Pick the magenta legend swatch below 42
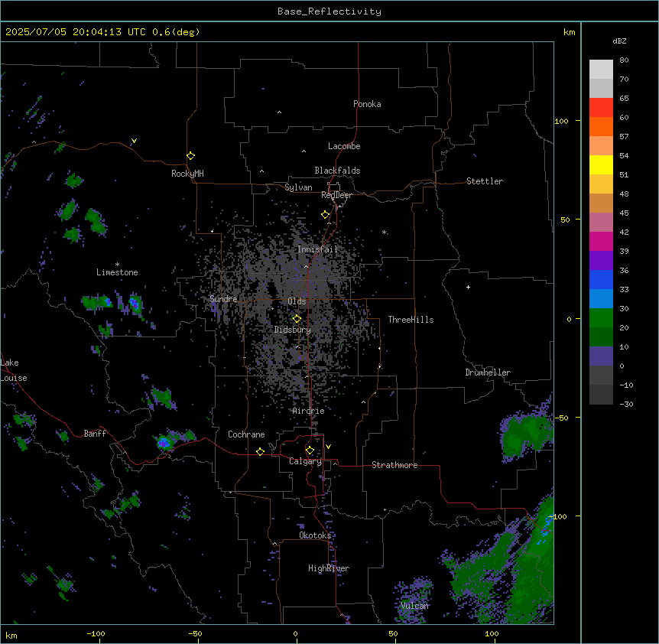659x644 pixels. tap(601, 241)
